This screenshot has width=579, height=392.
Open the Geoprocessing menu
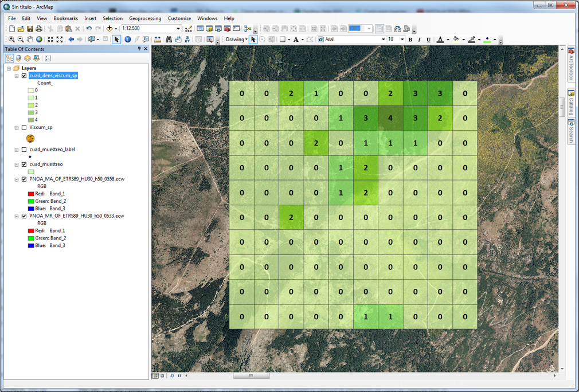[145, 18]
